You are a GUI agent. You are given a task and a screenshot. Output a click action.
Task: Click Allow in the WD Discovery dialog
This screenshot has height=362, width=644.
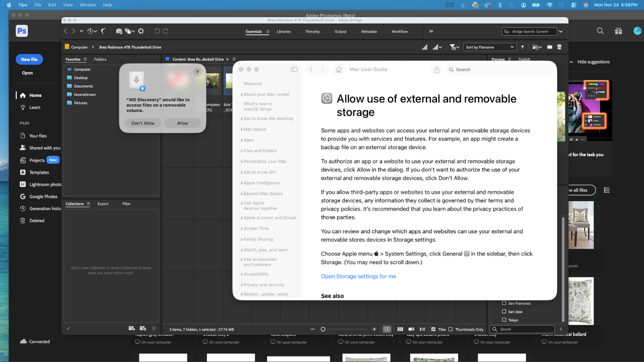(182, 123)
